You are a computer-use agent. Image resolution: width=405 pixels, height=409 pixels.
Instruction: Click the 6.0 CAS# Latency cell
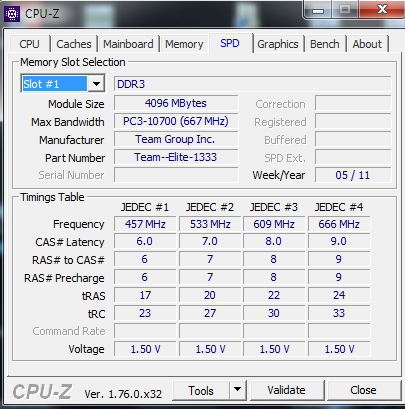tap(145, 241)
